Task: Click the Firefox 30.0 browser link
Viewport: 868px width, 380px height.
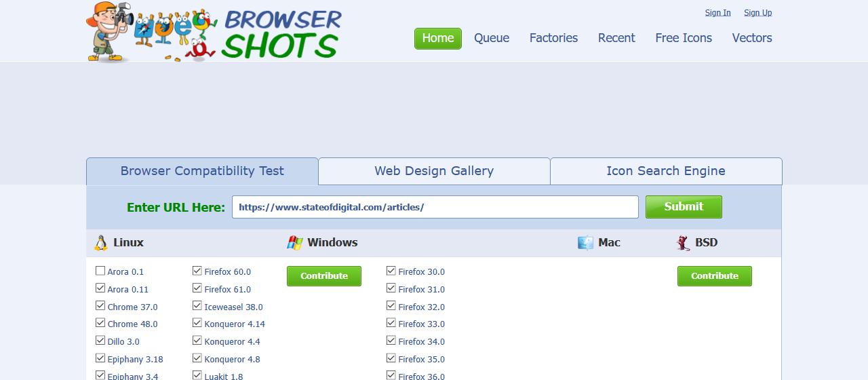Action: click(421, 272)
